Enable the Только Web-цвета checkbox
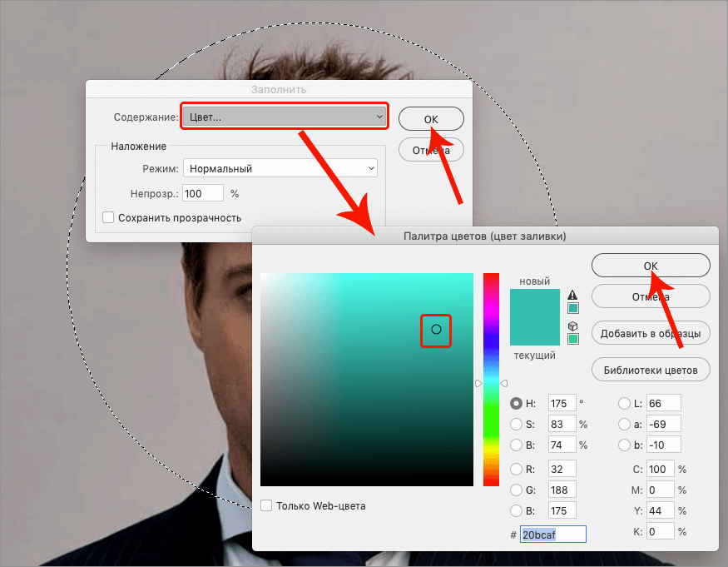The image size is (728, 567). (267, 505)
